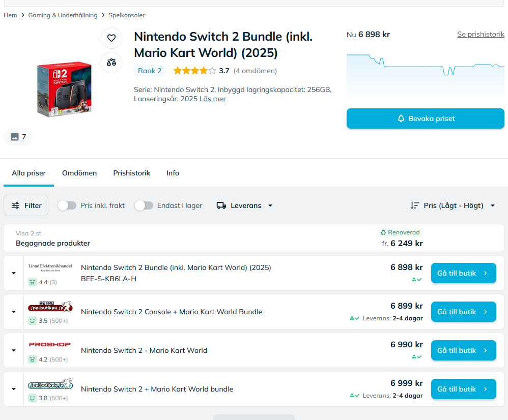Expand the Linné Elektronikhandel offer row
Viewport: 508px width, 420px height.
click(14, 273)
